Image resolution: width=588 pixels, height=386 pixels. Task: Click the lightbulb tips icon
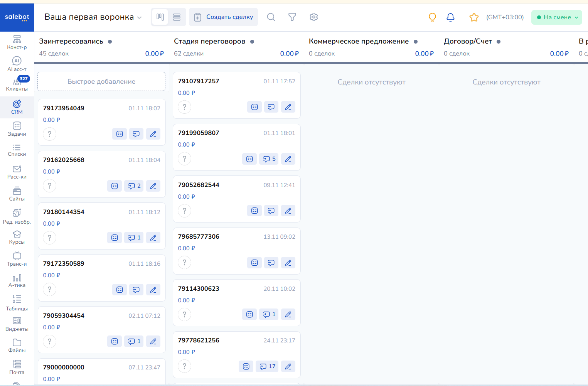(x=432, y=17)
